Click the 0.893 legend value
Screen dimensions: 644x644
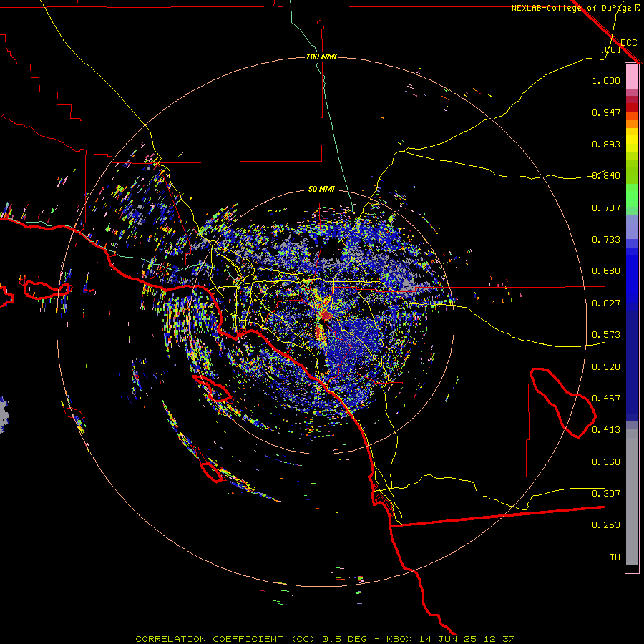click(x=606, y=144)
